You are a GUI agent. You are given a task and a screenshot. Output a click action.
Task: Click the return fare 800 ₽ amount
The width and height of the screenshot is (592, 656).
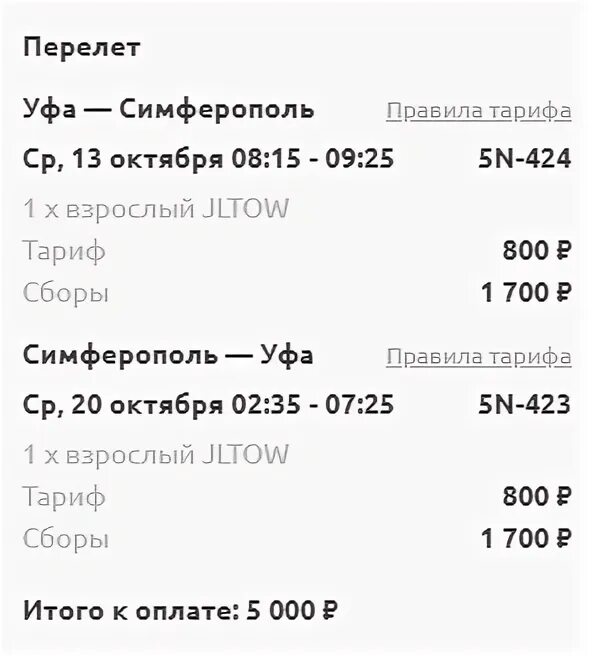pos(537,497)
